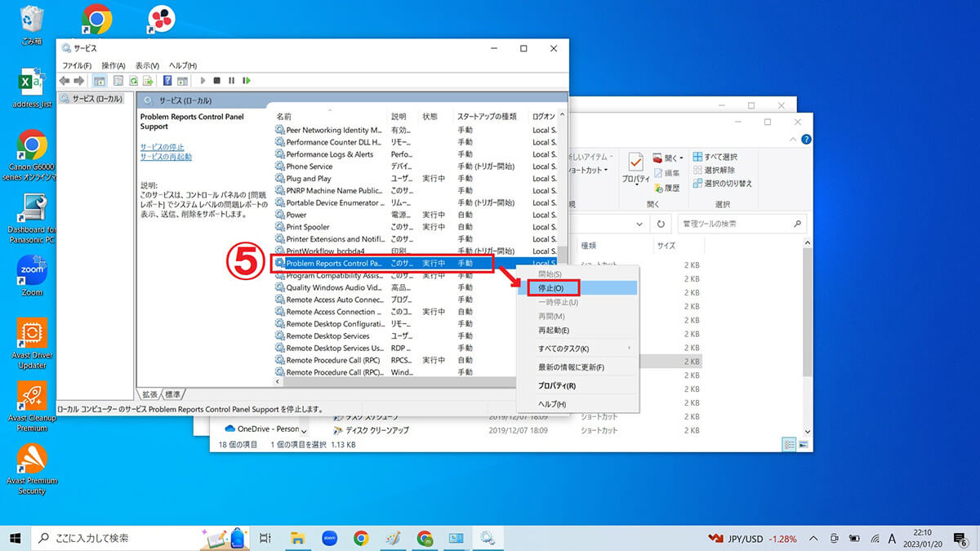Image resolution: width=980 pixels, height=551 pixels.
Task: Show hidden system tray icons
Action: click(x=813, y=539)
